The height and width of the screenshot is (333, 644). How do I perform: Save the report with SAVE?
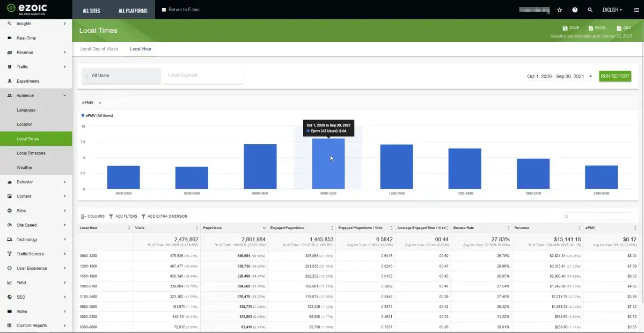(571, 28)
